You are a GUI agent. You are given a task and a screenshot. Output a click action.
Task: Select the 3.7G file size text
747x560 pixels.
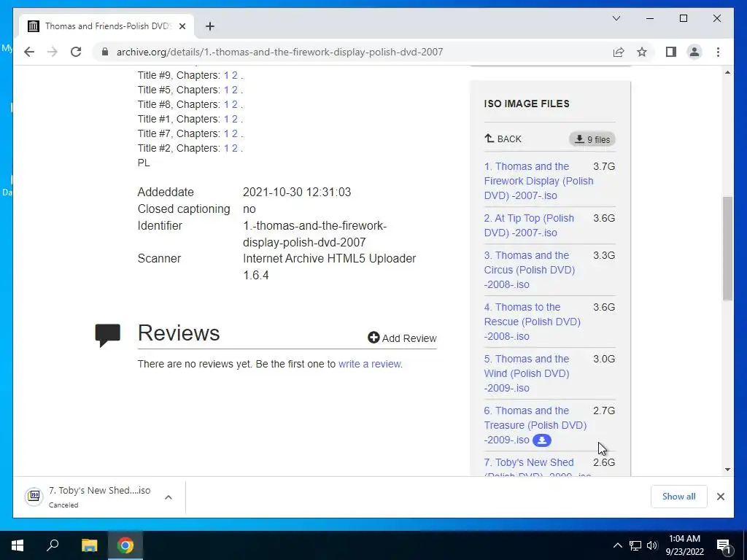(604, 166)
